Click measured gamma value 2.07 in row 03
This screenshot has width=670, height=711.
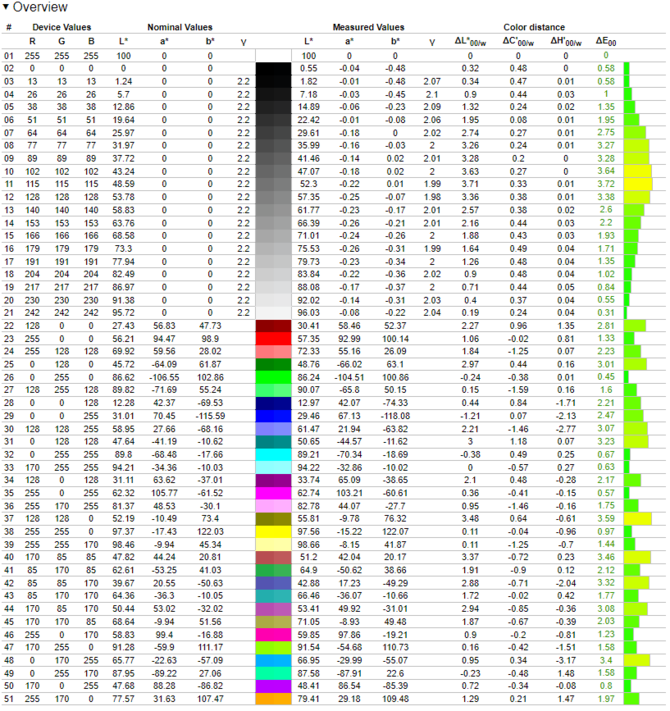click(432, 82)
